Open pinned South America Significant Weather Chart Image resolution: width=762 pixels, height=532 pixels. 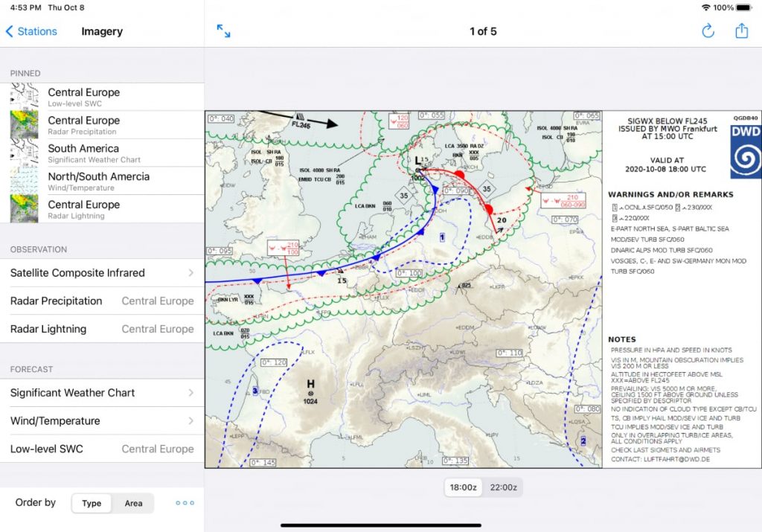coord(102,153)
